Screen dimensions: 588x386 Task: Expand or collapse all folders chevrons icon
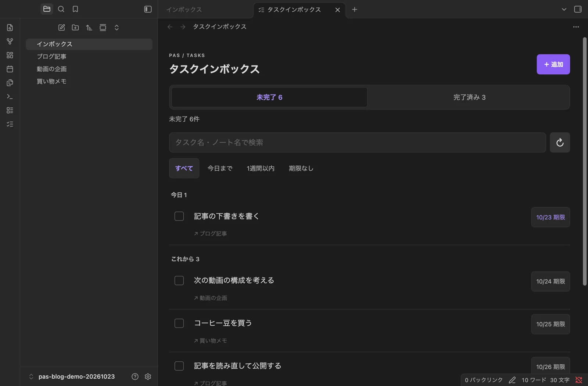[x=116, y=28]
